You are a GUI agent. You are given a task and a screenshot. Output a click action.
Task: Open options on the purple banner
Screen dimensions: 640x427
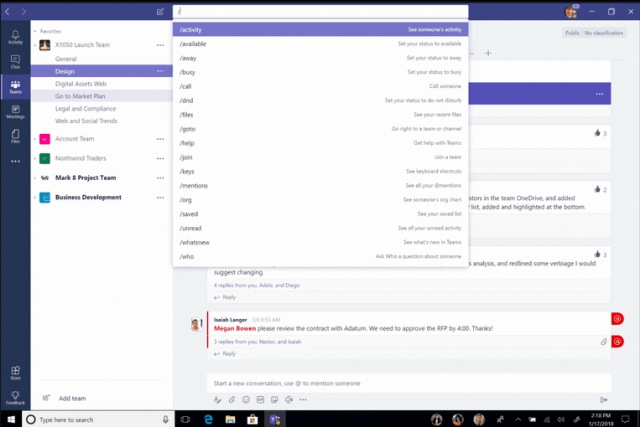(x=599, y=94)
